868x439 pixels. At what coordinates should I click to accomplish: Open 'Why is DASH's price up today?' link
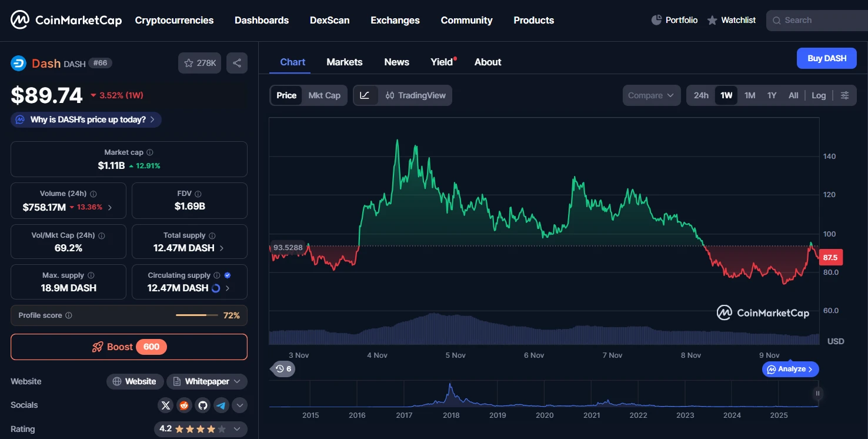(x=85, y=119)
